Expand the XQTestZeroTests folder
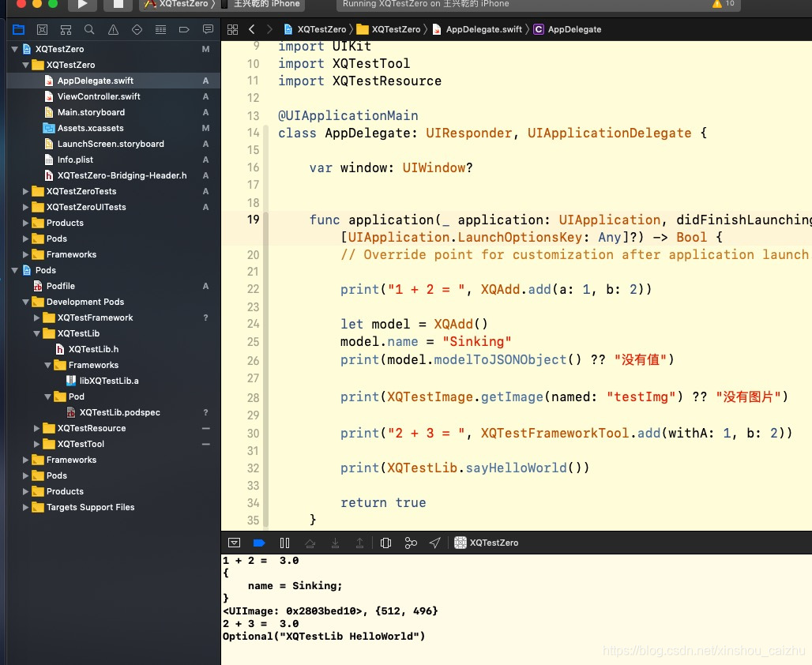The width and height of the screenshot is (812, 665). tap(25, 192)
